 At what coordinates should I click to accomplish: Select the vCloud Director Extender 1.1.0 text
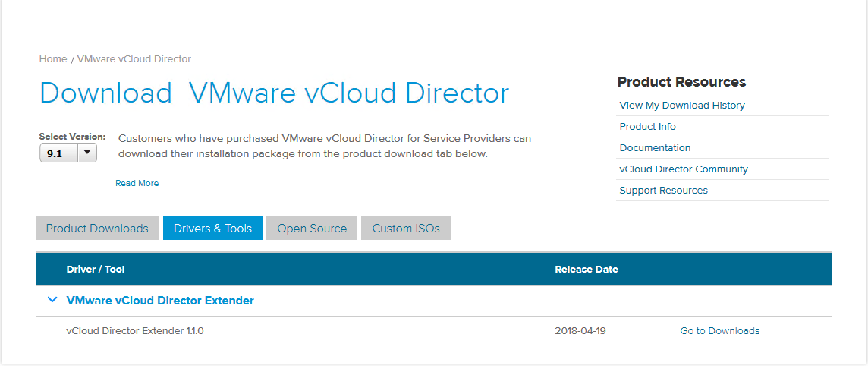135,331
